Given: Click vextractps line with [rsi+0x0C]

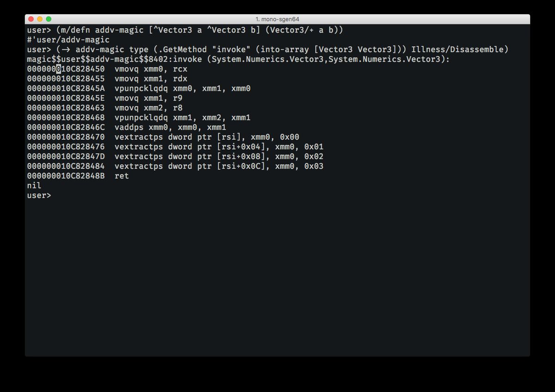Looking at the screenshot, I should pos(219,166).
